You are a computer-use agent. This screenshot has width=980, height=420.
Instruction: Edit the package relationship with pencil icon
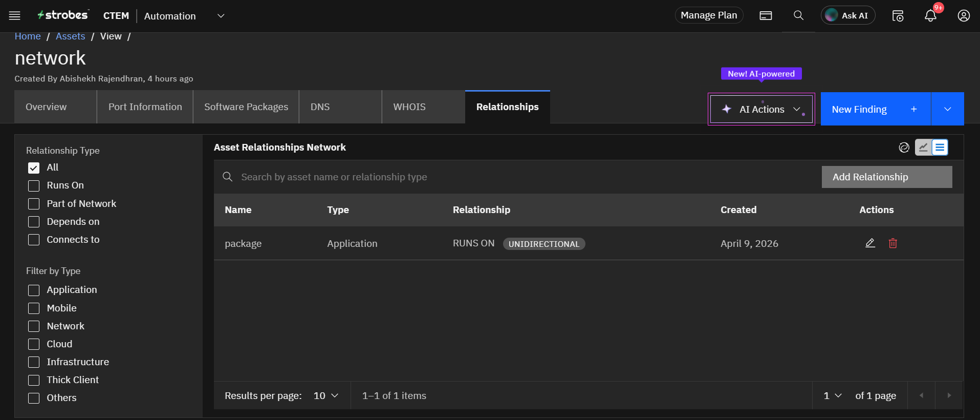click(x=870, y=243)
